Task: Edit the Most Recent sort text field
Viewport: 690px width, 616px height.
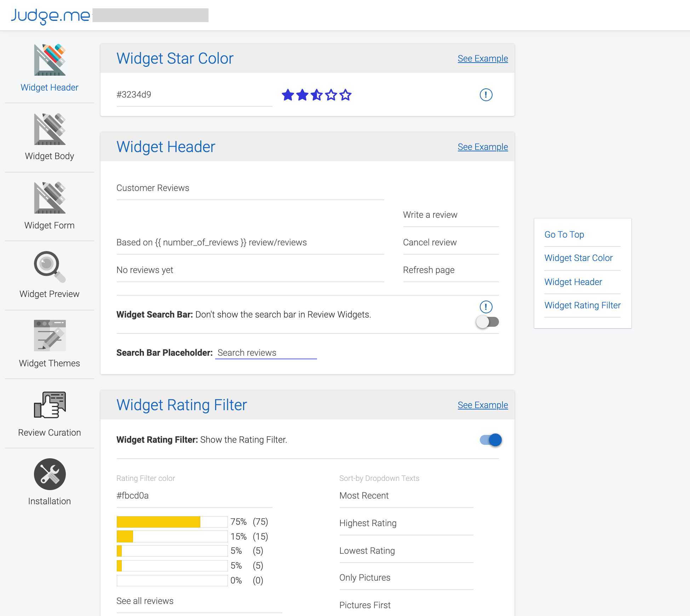Action: coord(406,496)
